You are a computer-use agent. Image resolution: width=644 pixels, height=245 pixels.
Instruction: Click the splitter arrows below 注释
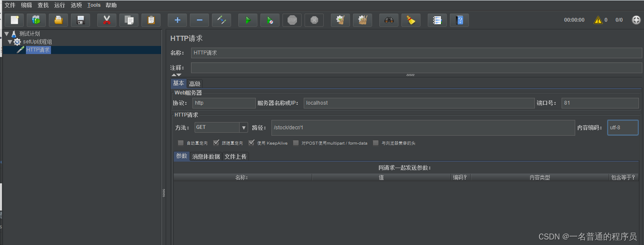click(176, 75)
